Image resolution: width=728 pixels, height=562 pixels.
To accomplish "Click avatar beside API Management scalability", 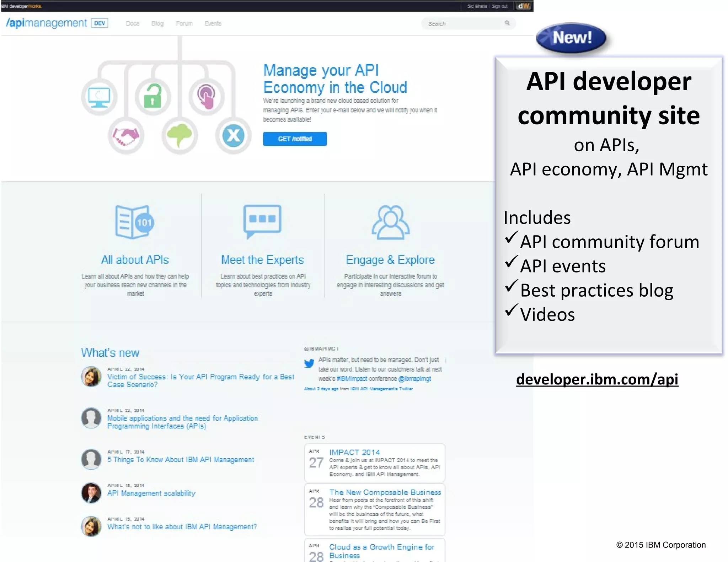I will tap(91, 493).
